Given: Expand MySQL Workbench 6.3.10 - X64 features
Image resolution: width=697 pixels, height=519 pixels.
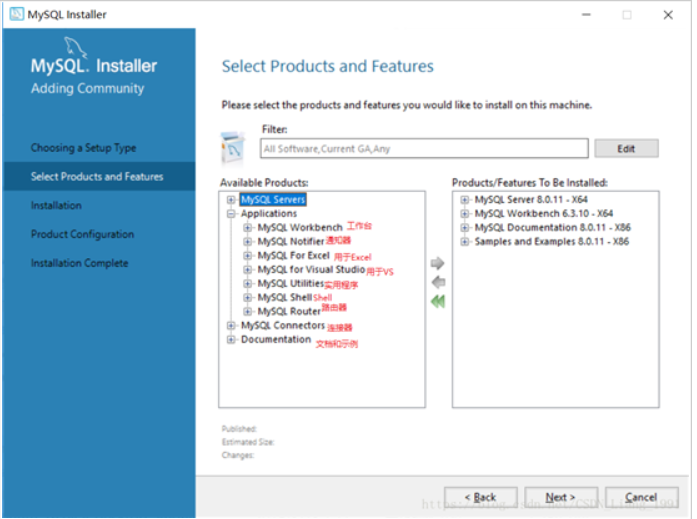Looking at the screenshot, I should [465, 214].
